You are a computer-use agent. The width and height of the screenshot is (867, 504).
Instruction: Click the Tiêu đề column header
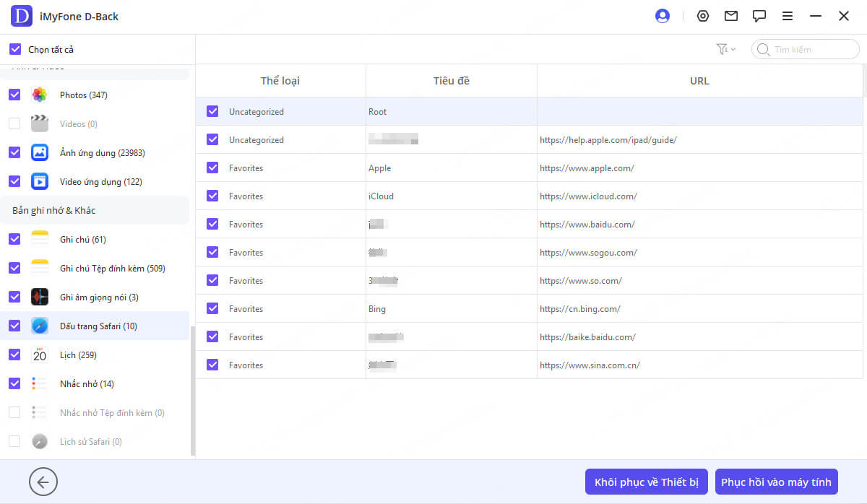[452, 81]
